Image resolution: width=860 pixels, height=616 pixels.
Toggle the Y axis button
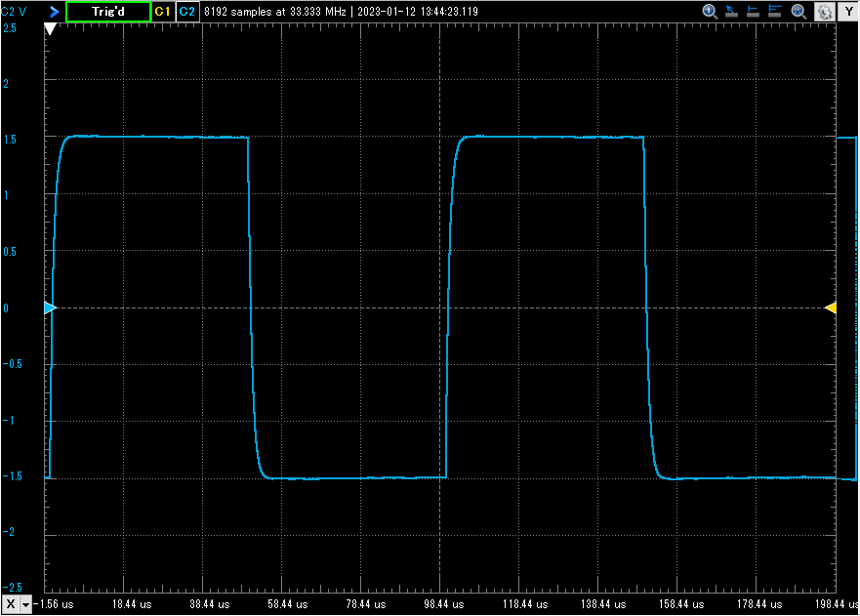[848, 12]
